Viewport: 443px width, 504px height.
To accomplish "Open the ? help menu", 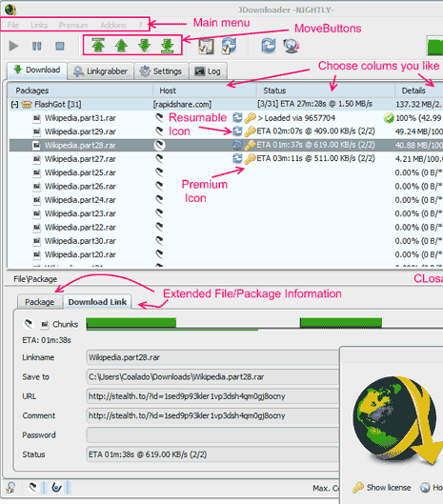I will click(x=140, y=25).
